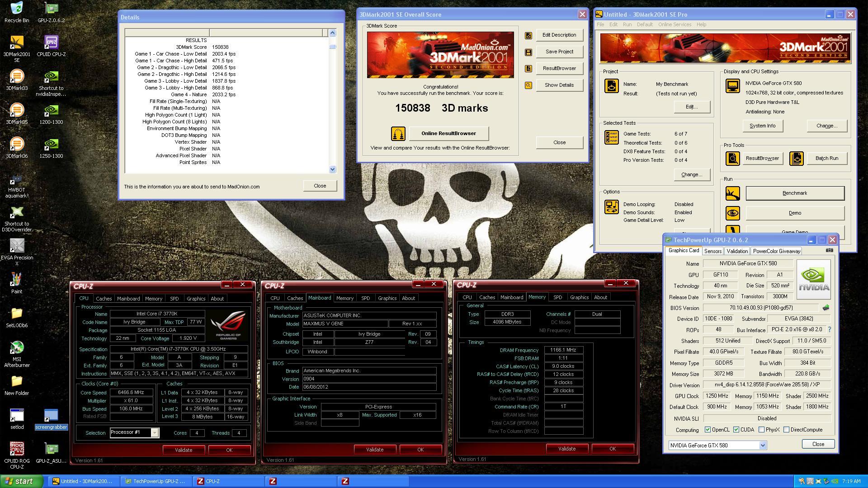
Task: Click Show Details button
Action: tap(559, 85)
